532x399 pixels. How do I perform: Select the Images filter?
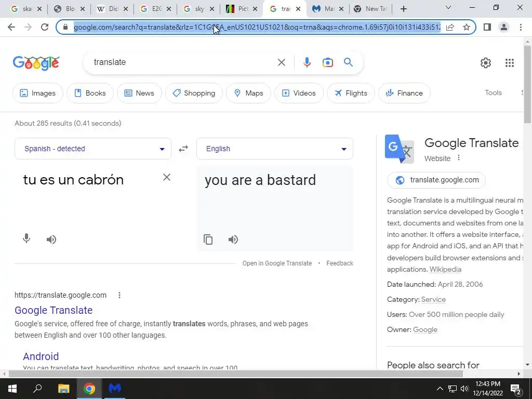pos(37,93)
